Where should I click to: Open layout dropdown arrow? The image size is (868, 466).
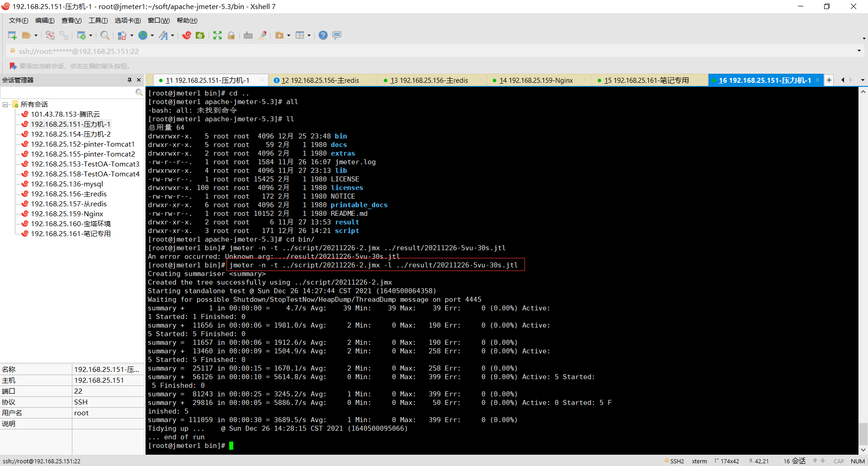click(309, 35)
